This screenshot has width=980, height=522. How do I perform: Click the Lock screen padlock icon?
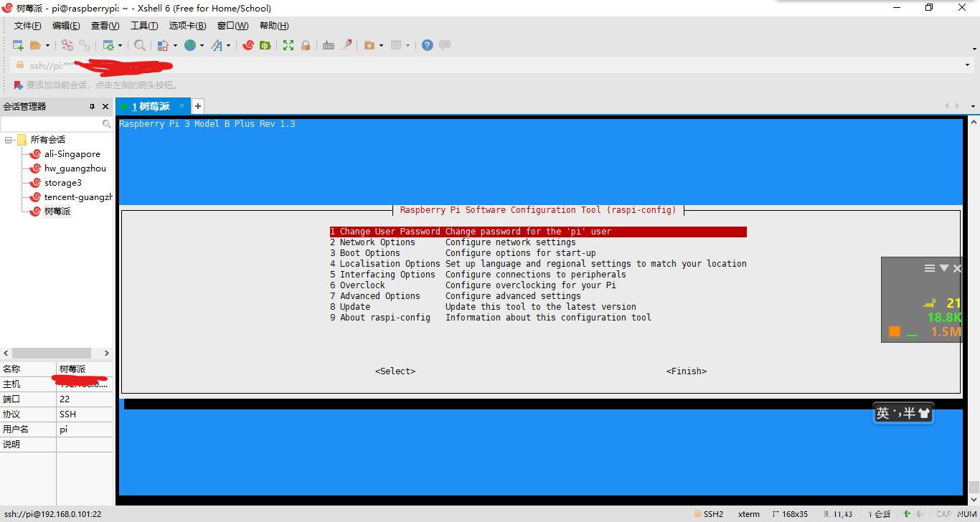click(306, 45)
